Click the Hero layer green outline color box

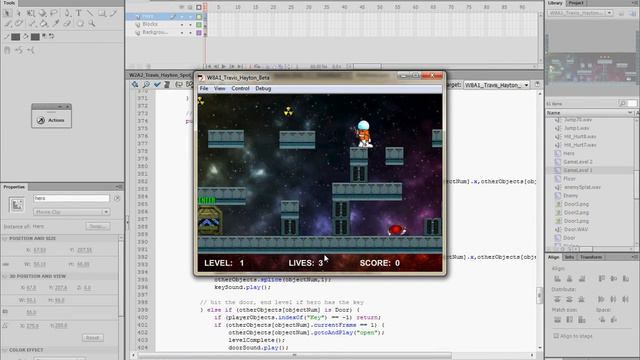pos(199,17)
